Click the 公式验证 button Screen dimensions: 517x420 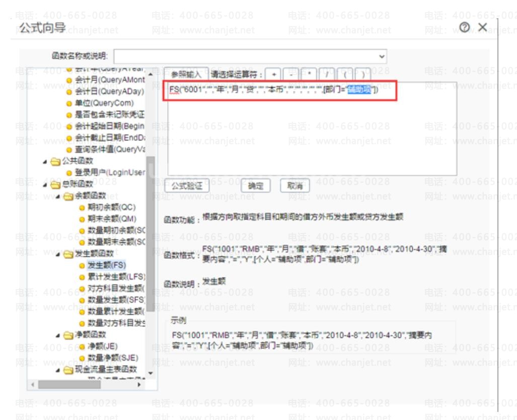tap(187, 186)
